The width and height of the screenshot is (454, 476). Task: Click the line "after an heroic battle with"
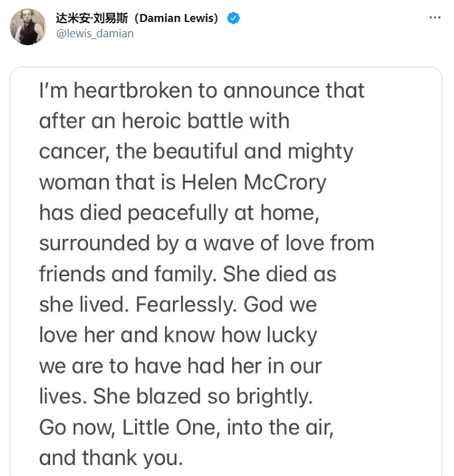pyautogui.click(x=164, y=121)
